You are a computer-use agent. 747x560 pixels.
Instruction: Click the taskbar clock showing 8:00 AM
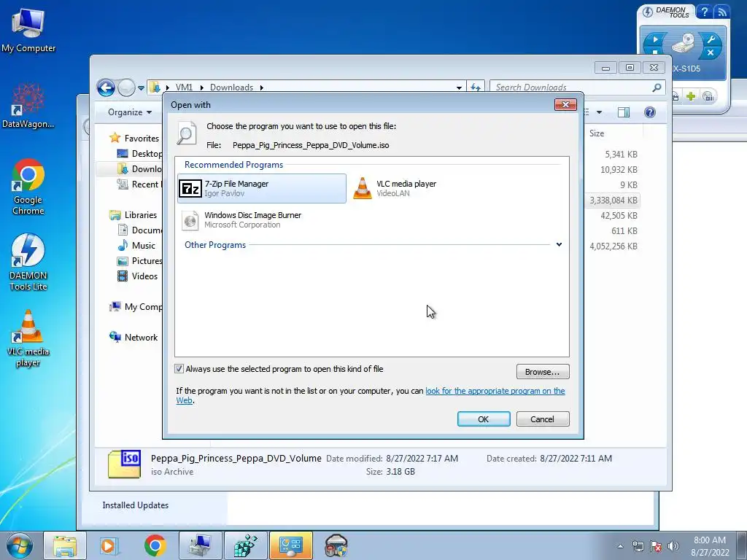pos(710,546)
